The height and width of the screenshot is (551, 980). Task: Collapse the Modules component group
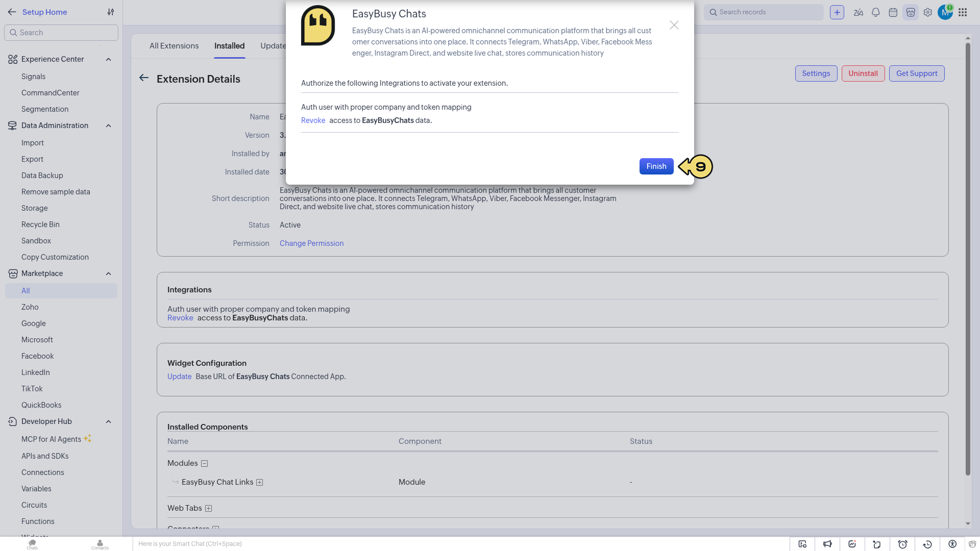point(204,464)
